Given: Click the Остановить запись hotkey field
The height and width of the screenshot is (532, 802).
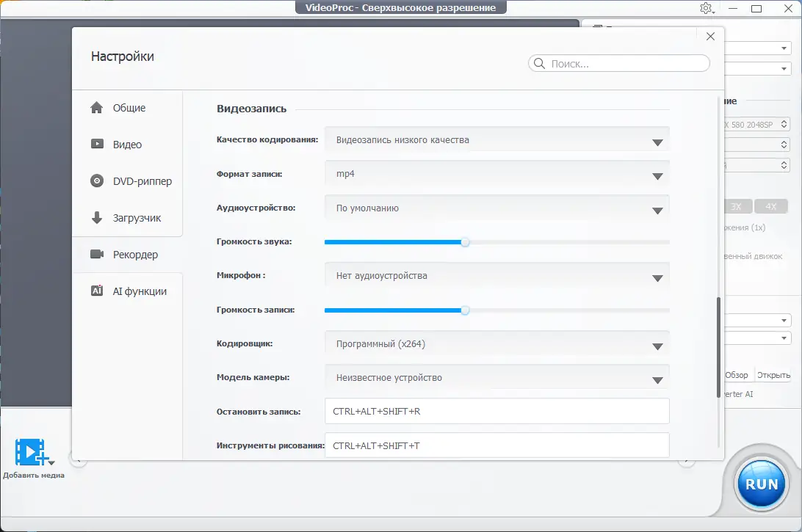Looking at the screenshot, I should 496,411.
